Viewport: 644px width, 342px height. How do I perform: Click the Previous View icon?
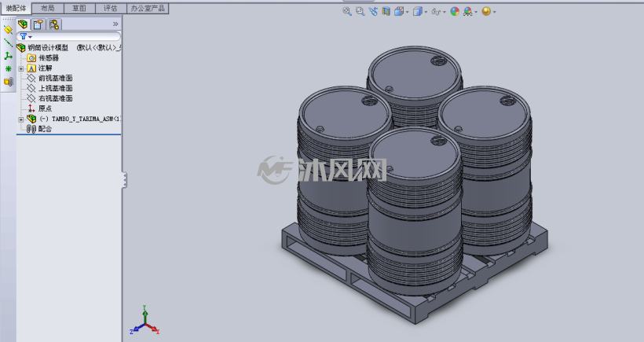[x=373, y=12]
